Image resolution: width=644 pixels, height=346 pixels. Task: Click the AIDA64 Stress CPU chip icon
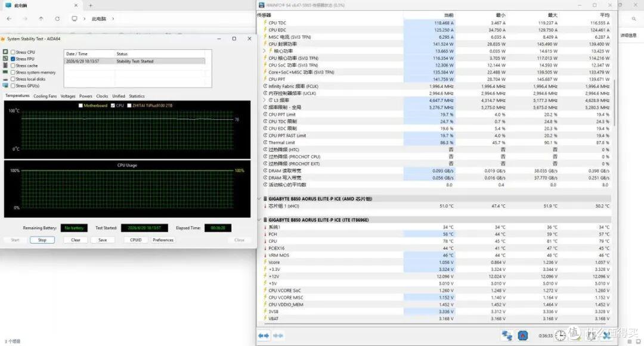tap(5, 52)
